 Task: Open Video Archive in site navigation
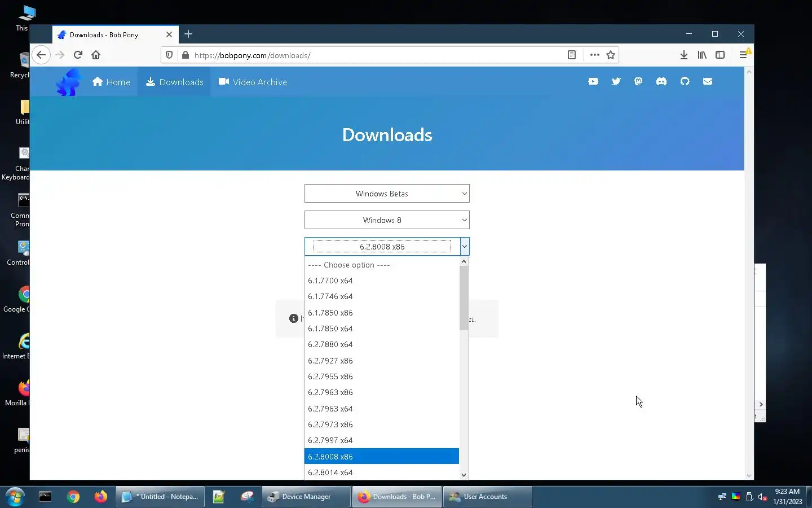pyautogui.click(x=253, y=82)
